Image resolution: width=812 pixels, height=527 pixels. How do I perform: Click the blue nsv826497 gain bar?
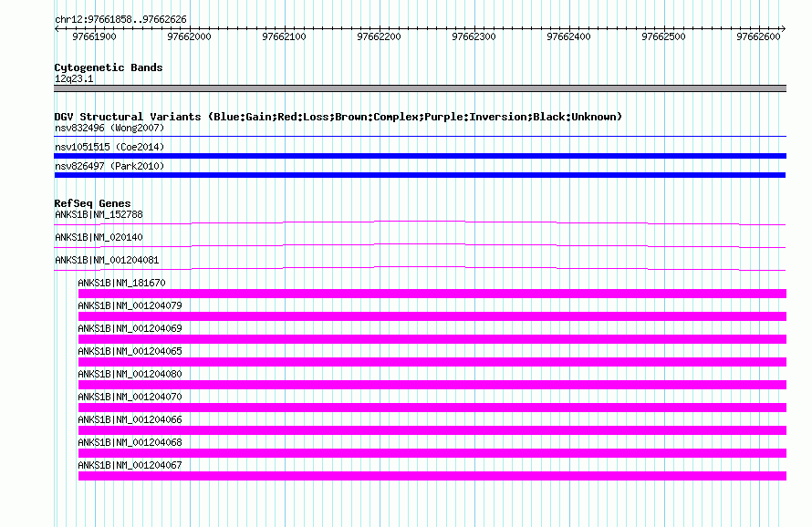coord(420,175)
